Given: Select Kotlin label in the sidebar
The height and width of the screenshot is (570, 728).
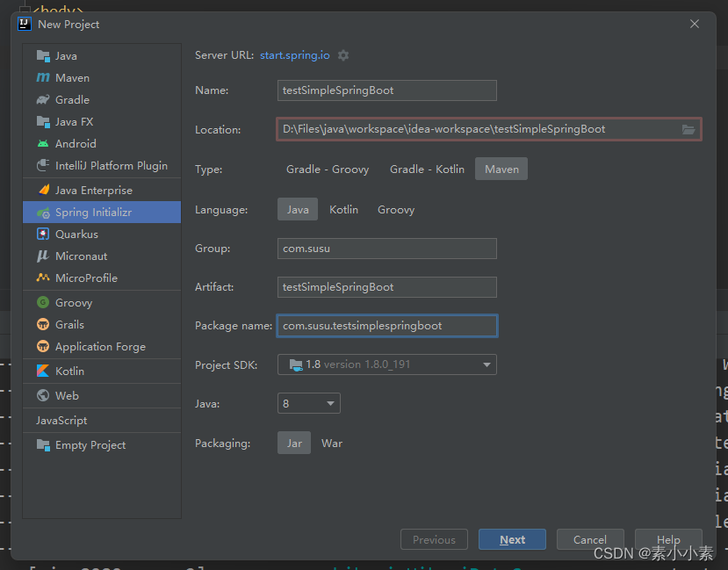Looking at the screenshot, I should pos(69,371).
